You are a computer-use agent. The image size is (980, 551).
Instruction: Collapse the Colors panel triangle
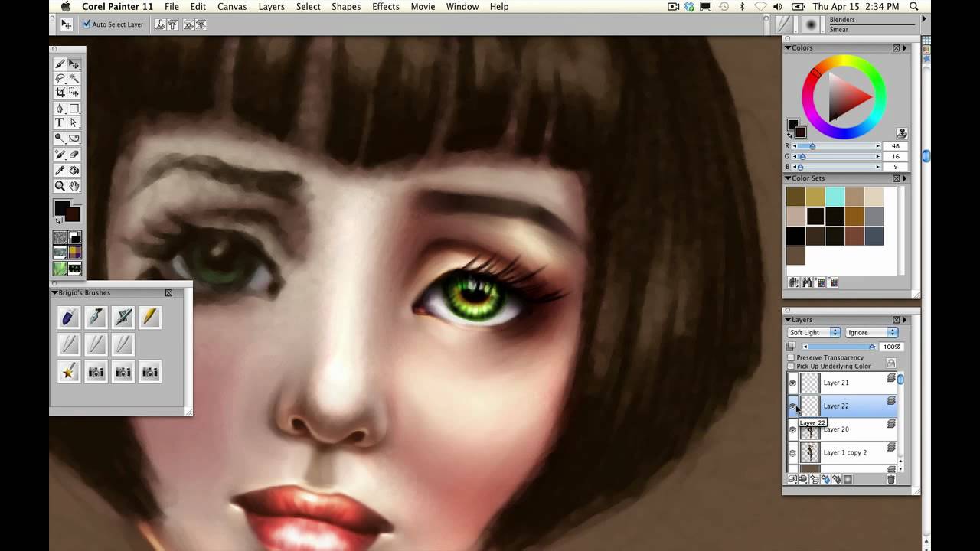click(x=788, y=47)
